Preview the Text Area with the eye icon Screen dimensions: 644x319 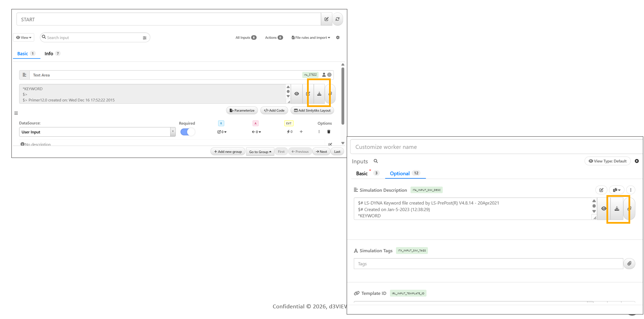pyautogui.click(x=297, y=94)
